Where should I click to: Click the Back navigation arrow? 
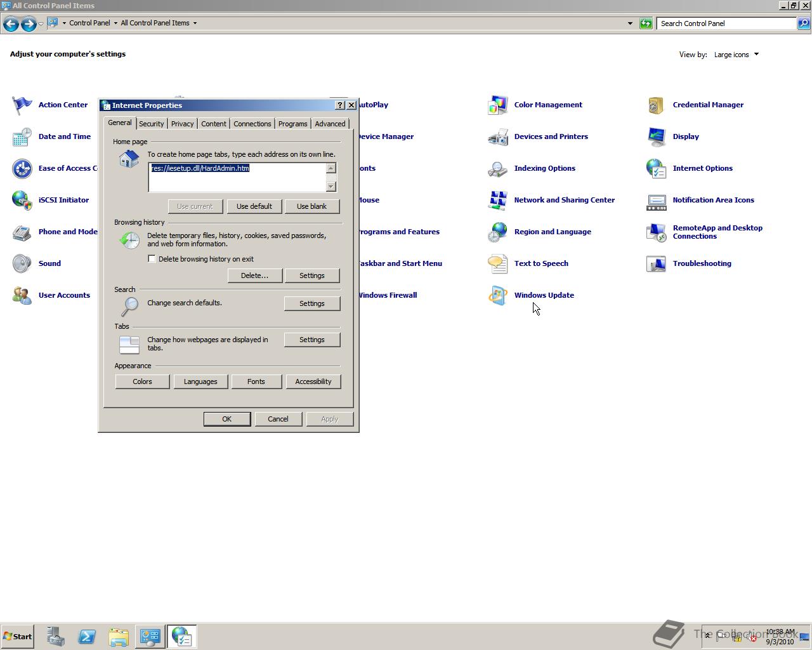[x=11, y=23]
